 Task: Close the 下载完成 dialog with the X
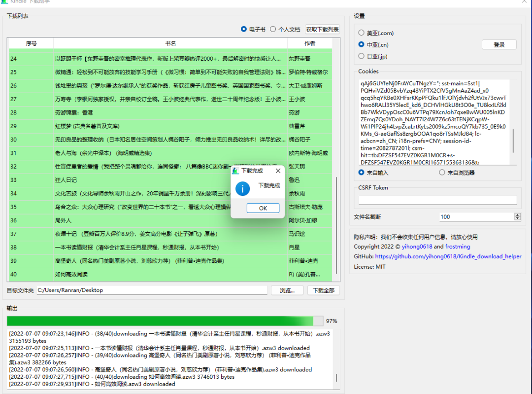[278, 171]
